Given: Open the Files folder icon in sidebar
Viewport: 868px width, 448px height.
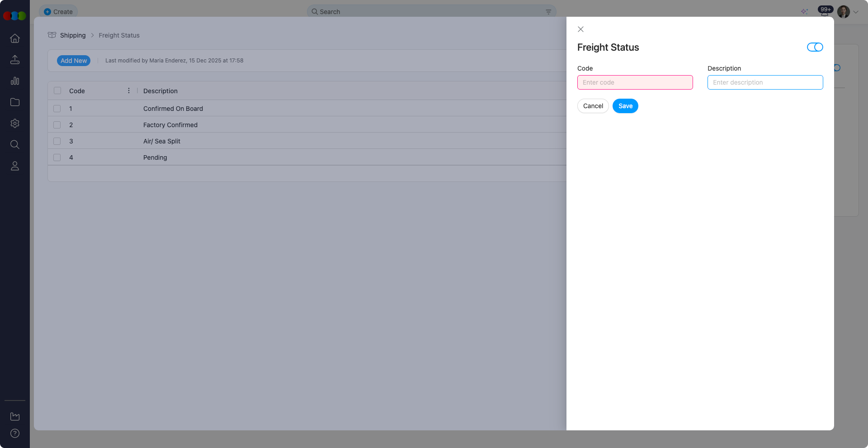Looking at the screenshot, I should (x=15, y=102).
